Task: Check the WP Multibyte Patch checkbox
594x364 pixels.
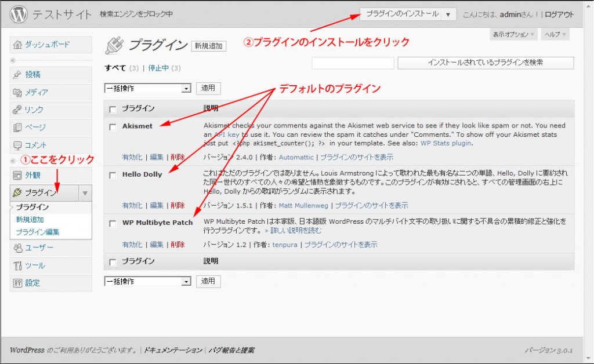Action: 113,224
